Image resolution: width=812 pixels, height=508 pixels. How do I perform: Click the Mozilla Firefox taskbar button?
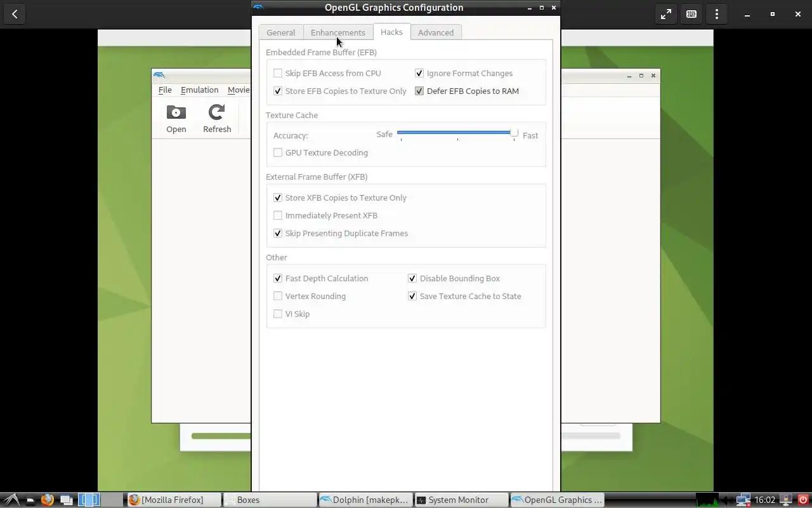point(174,500)
